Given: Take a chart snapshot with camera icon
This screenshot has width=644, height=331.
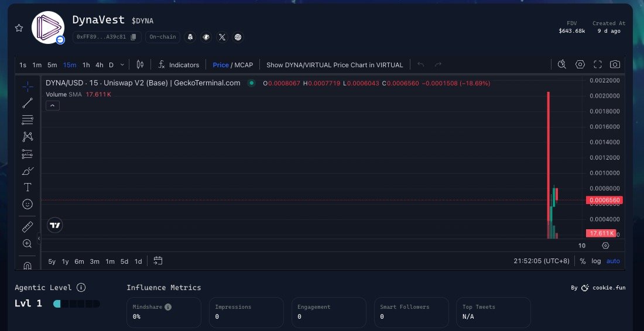Looking at the screenshot, I should [615, 64].
